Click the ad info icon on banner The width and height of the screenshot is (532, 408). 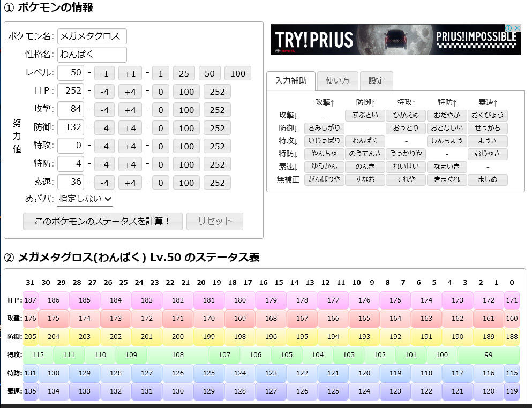(x=508, y=28)
